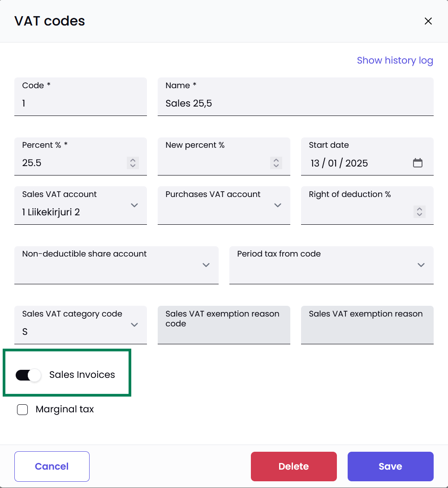Click the Percent % spinner arrows
This screenshot has width=448, height=488.
point(133,163)
